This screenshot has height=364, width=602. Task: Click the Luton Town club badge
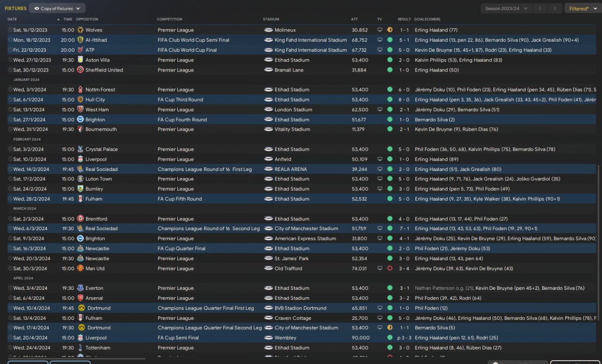(80, 179)
